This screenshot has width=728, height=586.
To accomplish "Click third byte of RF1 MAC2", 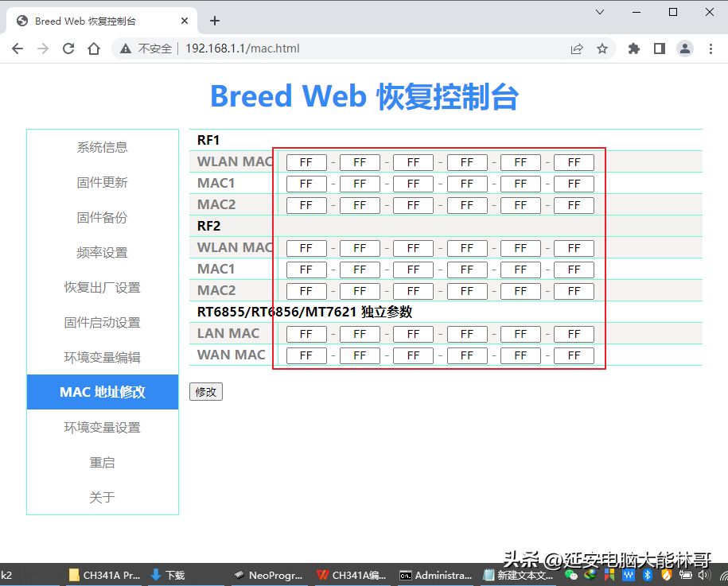I will coord(413,205).
